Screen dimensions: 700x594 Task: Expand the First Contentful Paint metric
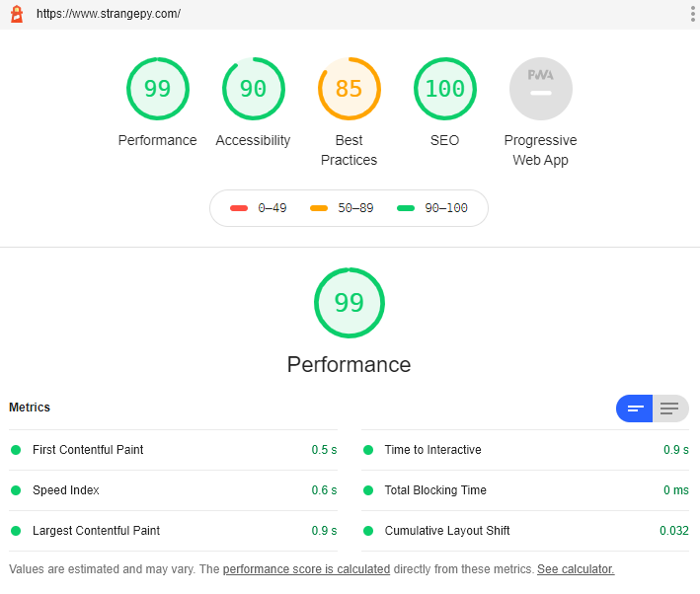click(x=173, y=450)
